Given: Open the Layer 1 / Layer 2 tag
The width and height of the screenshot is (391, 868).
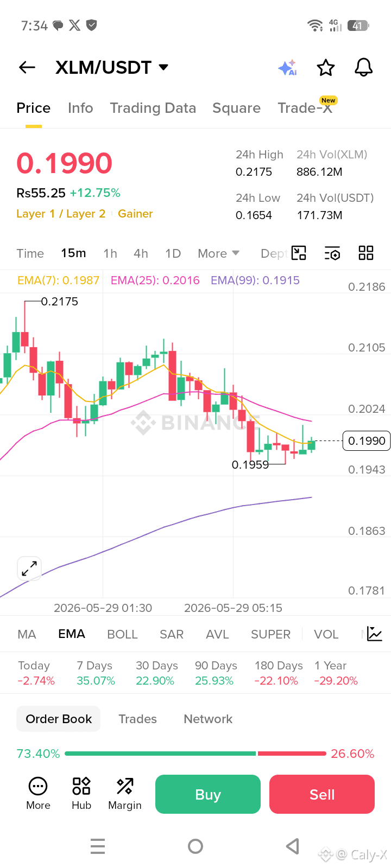Looking at the screenshot, I should click(61, 214).
